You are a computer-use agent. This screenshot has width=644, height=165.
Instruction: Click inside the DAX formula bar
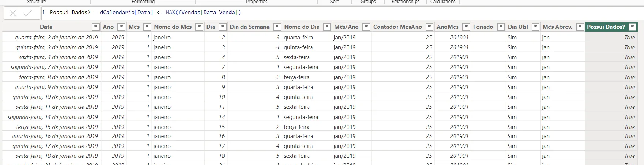pyautogui.click(x=342, y=13)
